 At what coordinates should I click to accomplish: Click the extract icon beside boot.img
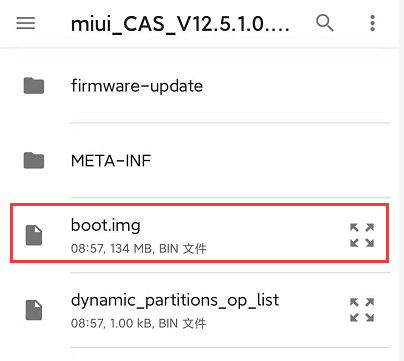click(362, 235)
